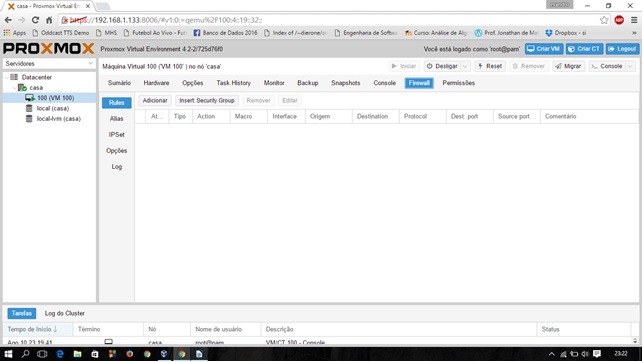The image size is (643, 362).
Task: Click the Logout button
Action: [x=622, y=49]
